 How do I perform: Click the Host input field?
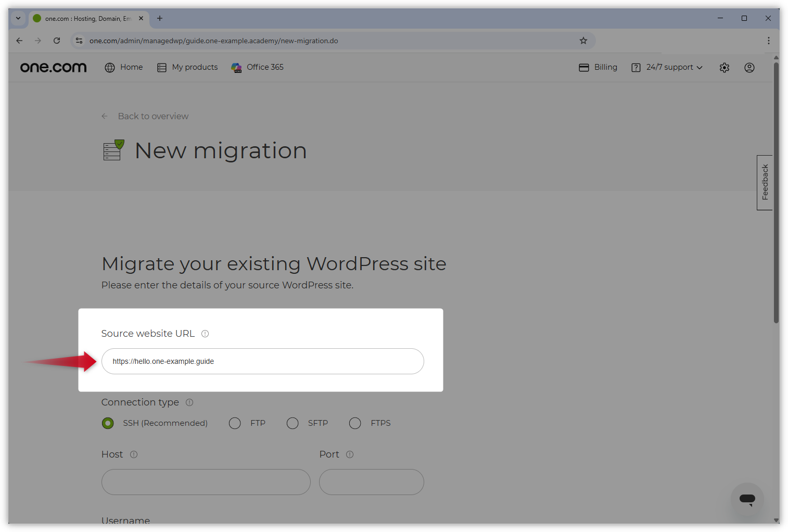[206, 482]
